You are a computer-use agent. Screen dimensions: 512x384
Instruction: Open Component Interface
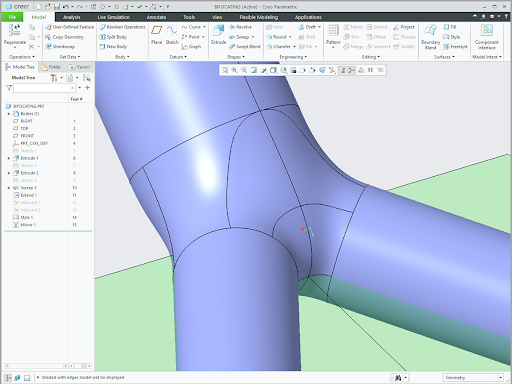tap(487, 37)
